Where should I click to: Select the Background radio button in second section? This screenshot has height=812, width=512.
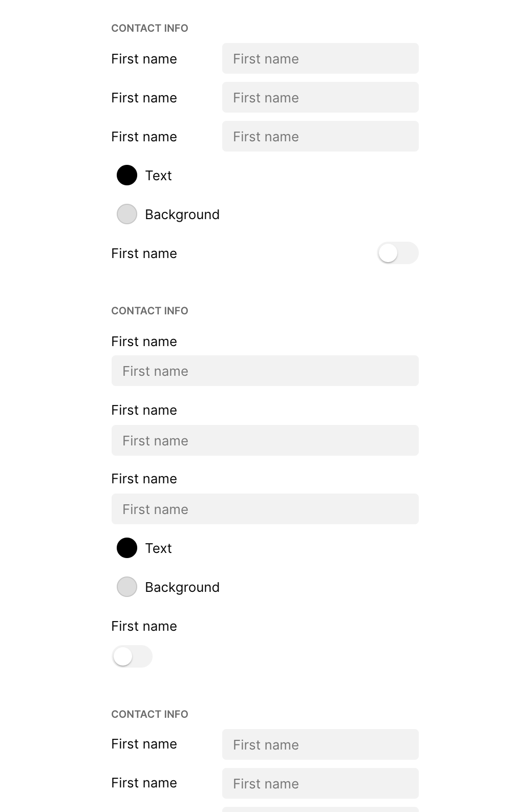[x=126, y=587]
